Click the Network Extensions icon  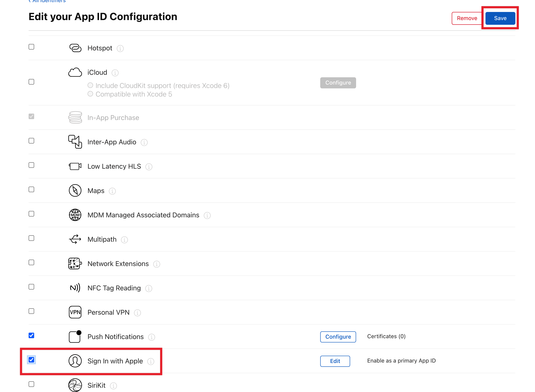point(75,263)
